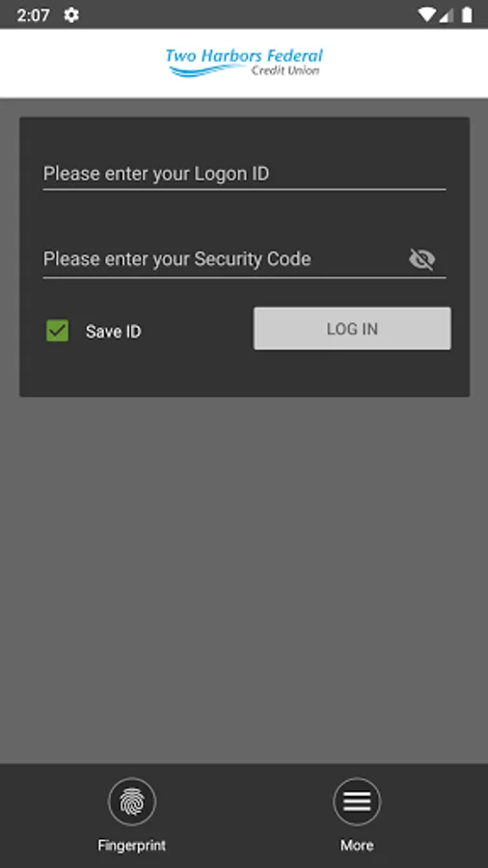The image size is (488, 868).
Task: Tap the blue wave graphic under logo text
Action: (x=205, y=70)
